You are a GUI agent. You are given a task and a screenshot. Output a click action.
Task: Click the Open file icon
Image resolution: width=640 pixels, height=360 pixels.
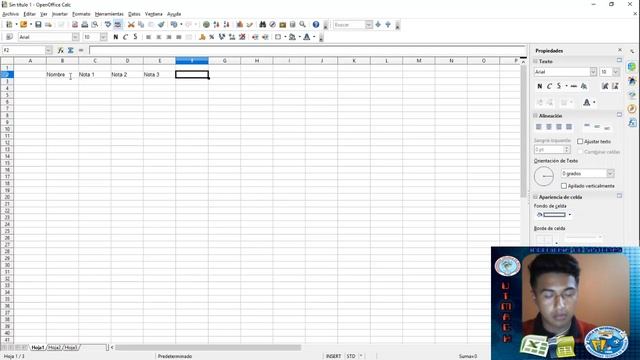24,24
